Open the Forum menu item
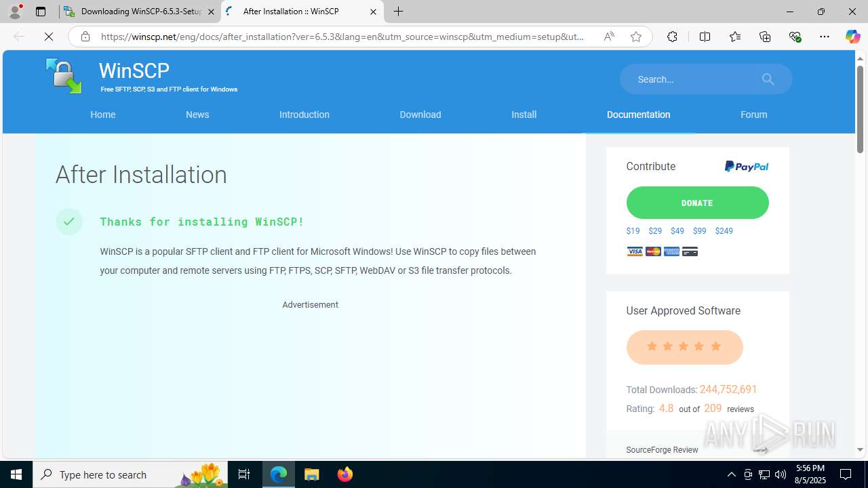868x488 pixels. [754, 115]
